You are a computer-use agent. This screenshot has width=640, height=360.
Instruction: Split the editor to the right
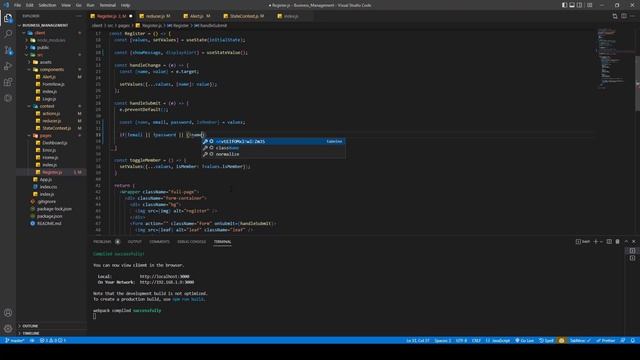[x=624, y=16]
